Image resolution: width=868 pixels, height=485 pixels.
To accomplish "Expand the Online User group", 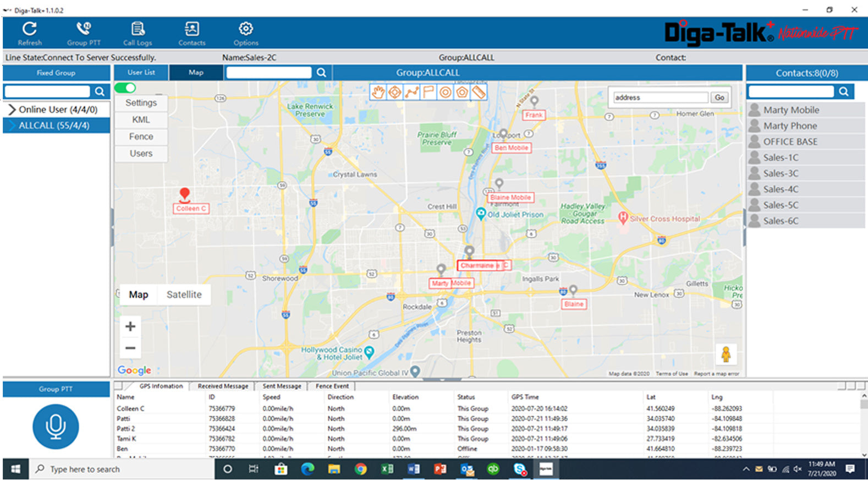I will point(12,110).
